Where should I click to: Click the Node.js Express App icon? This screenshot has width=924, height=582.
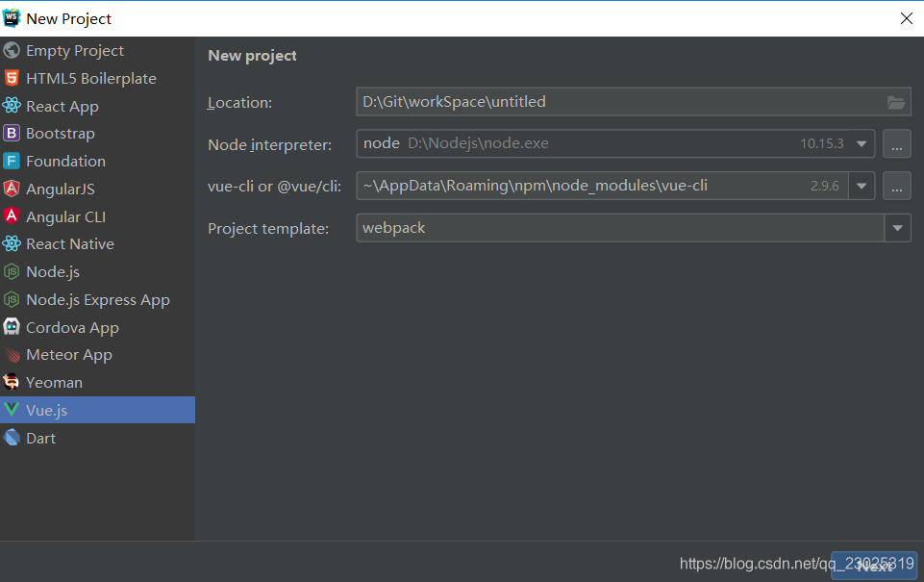tap(12, 299)
